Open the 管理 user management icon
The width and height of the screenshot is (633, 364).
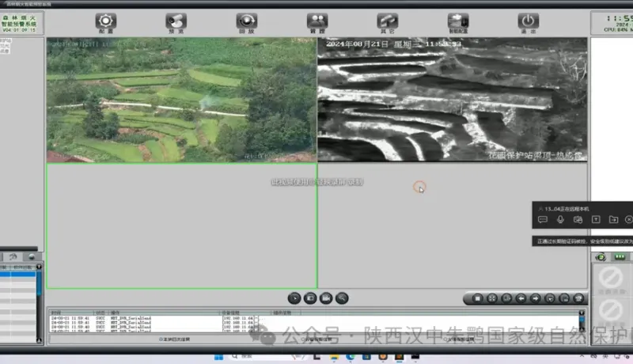317,21
